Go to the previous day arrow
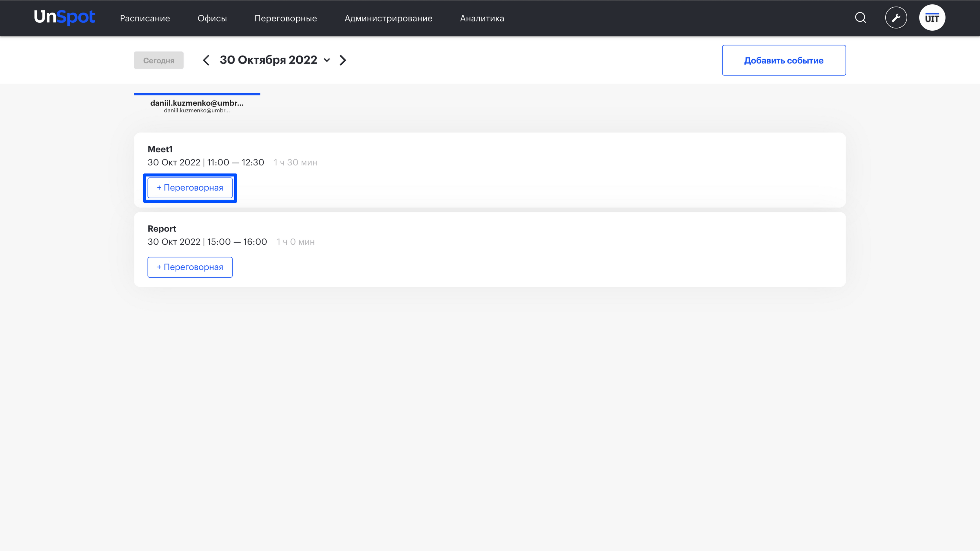Screen dimensions: 980x551 pyautogui.click(x=206, y=60)
